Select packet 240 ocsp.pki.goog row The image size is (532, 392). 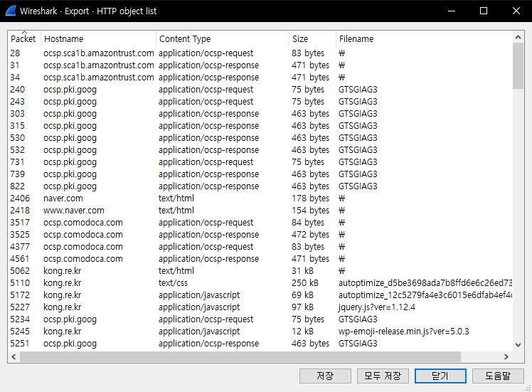coord(260,90)
